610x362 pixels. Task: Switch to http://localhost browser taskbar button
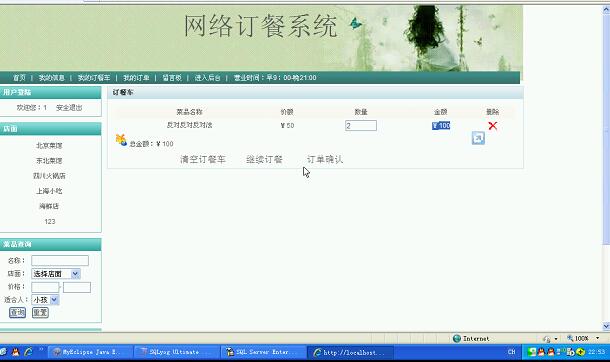(350, 352)
